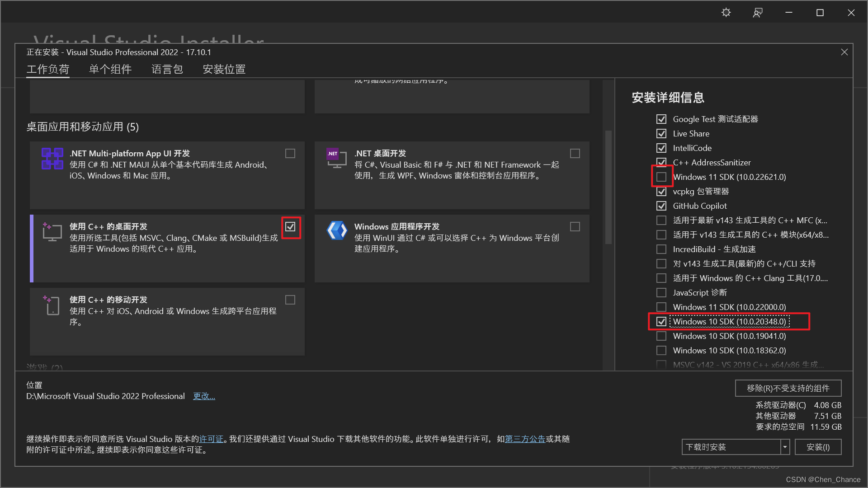Click 移除(R)不受支持的组件 button
Viewport: 868px width, 488px height.
tap(788, 389)
